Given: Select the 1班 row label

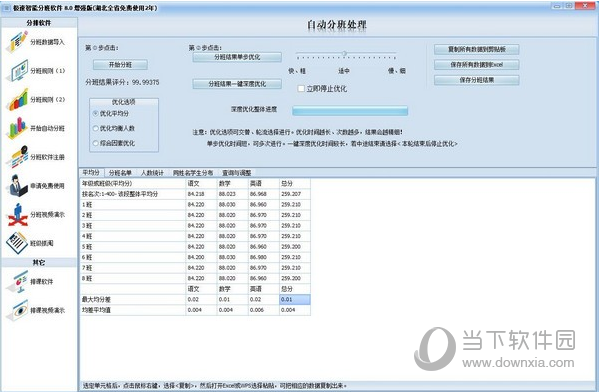Looking at the screenshot, I should click(133, 204).
